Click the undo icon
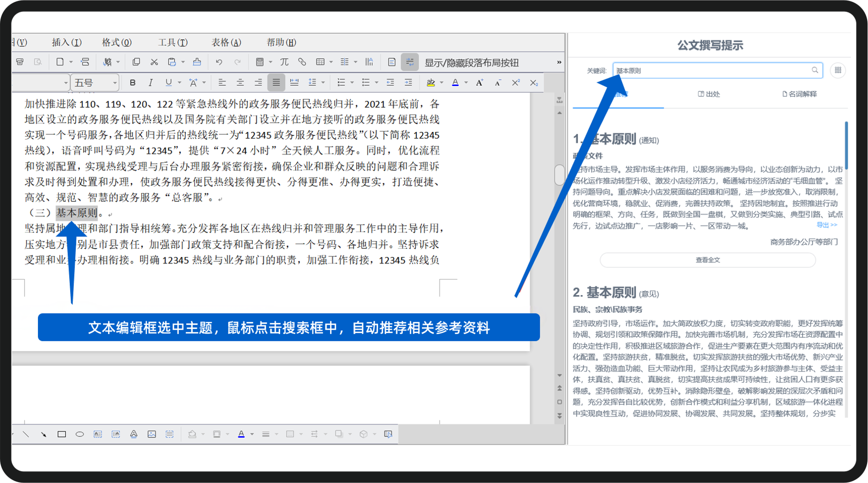This screenshot has width=868, height=483. [x=219, y=62]
